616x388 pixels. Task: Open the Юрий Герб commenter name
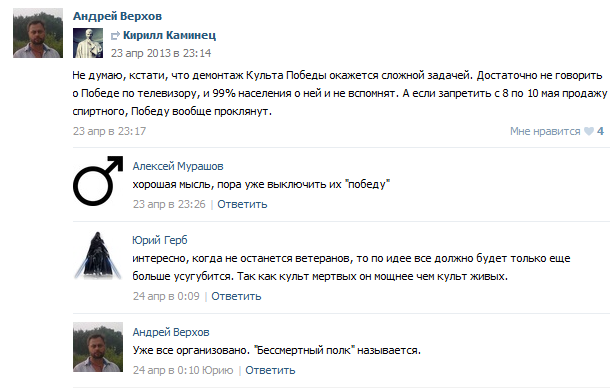point(160,240)
